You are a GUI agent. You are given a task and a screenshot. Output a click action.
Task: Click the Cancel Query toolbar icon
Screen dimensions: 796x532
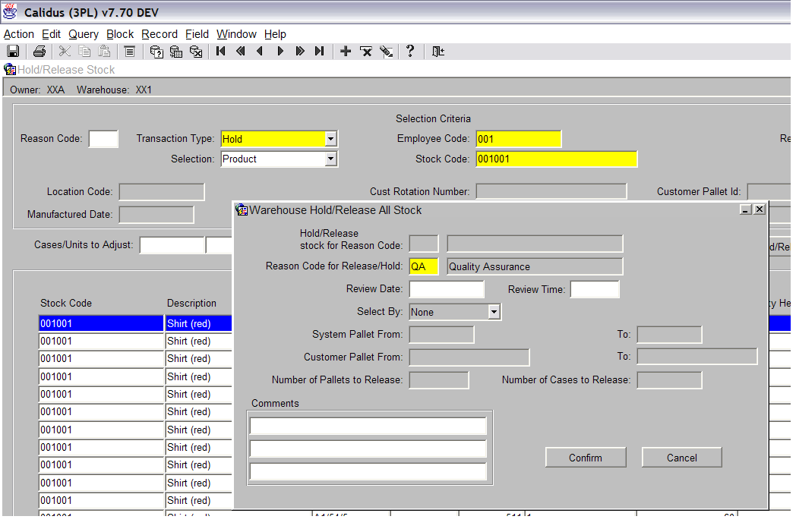[196, 51]
